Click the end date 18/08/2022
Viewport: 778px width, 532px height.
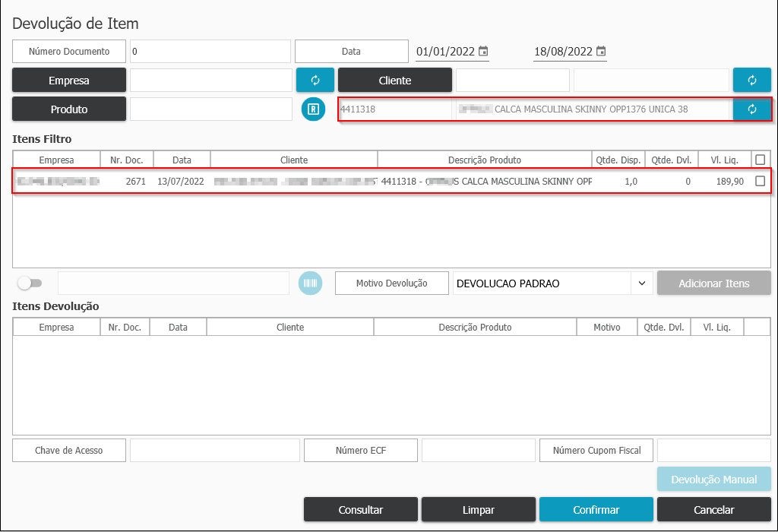[563, 51]
